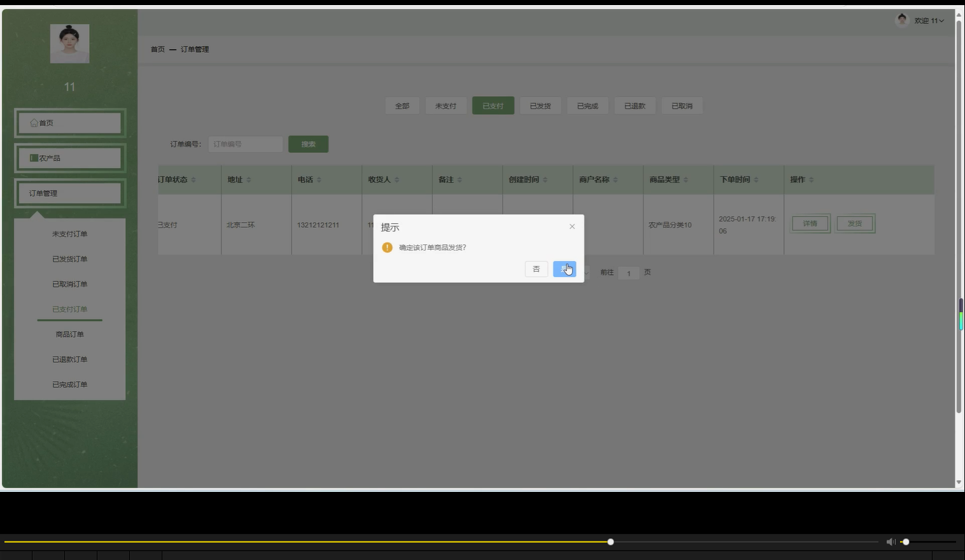Image resolution: width=965 pixels, height=560 pixels.
Task: Sort by the 订单状态 column arrows
Action: pyautogui.click(x=194, y=180)
